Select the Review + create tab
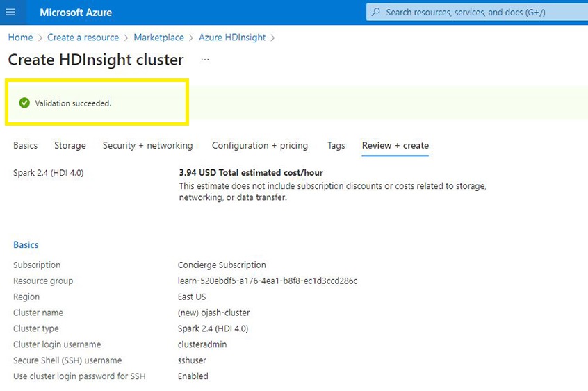This screenshot has width=588, height=391. (x=395, y=145)
